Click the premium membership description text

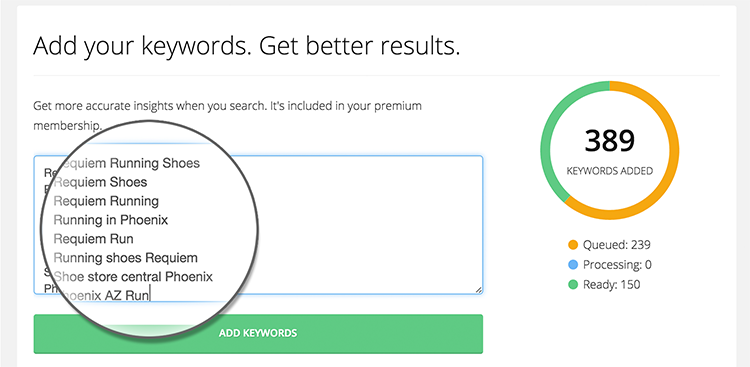click(x=227, y=116)
